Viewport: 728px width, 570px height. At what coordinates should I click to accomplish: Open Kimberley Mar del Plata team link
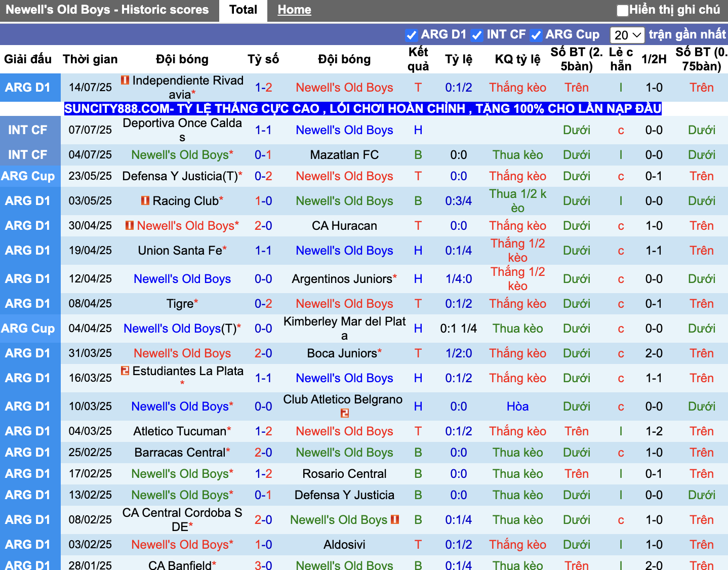[344, 329]
